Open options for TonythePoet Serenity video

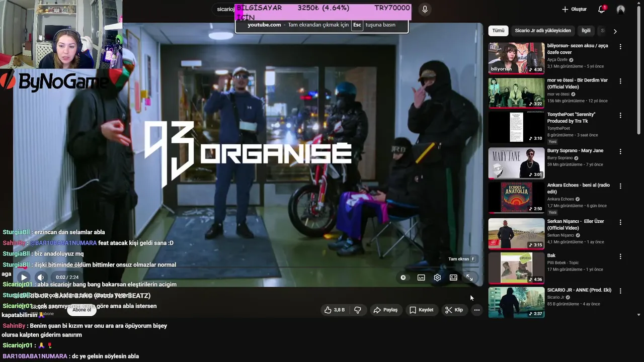pos(620,115)
